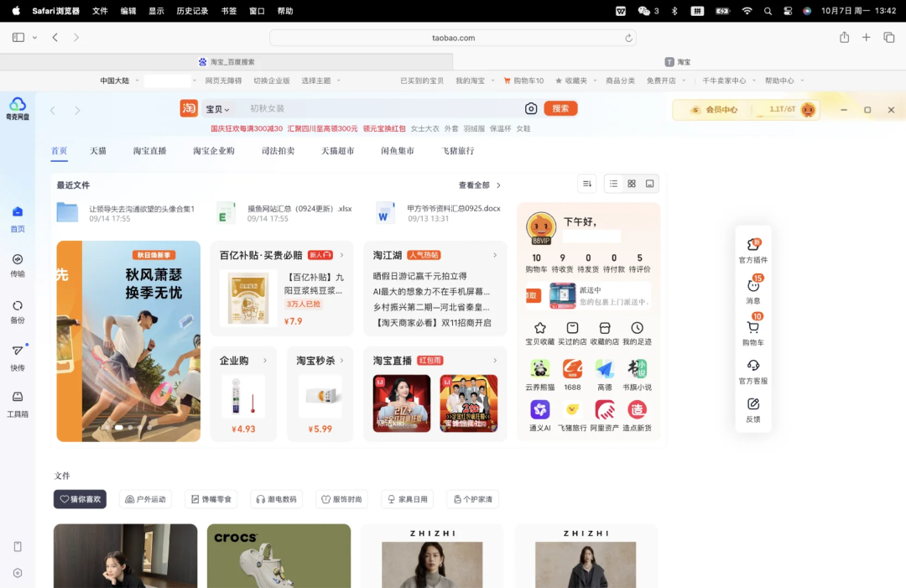
Task: Open 快传 in the left sidebar
Action: point(18,358)
